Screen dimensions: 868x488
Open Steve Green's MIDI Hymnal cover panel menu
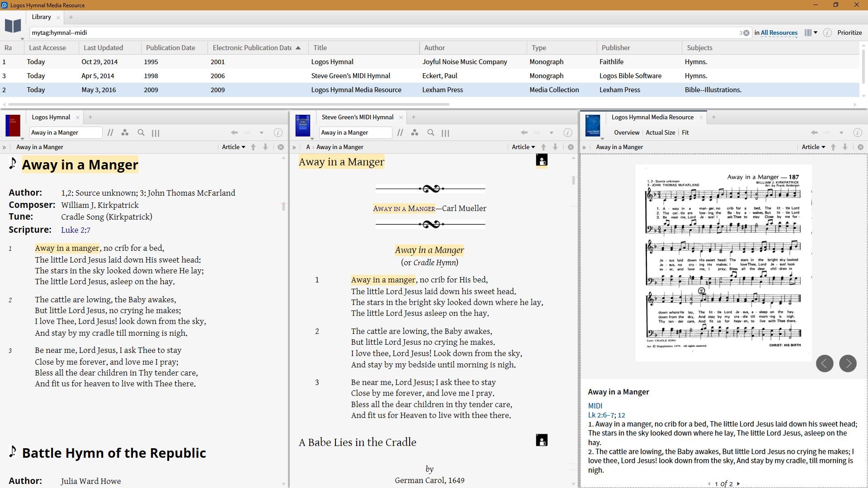point(303,127)
